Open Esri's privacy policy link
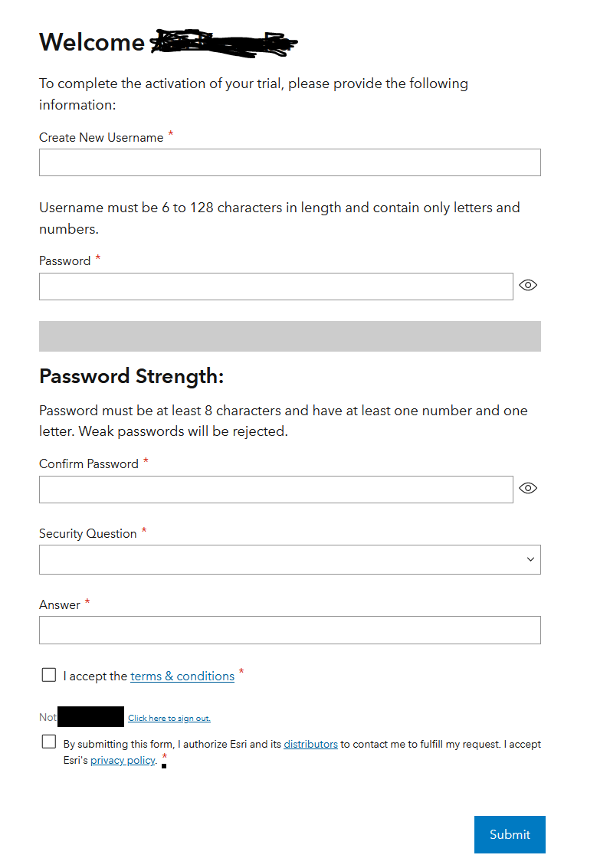This screenshot has height=868, width=610. point(123,761)
